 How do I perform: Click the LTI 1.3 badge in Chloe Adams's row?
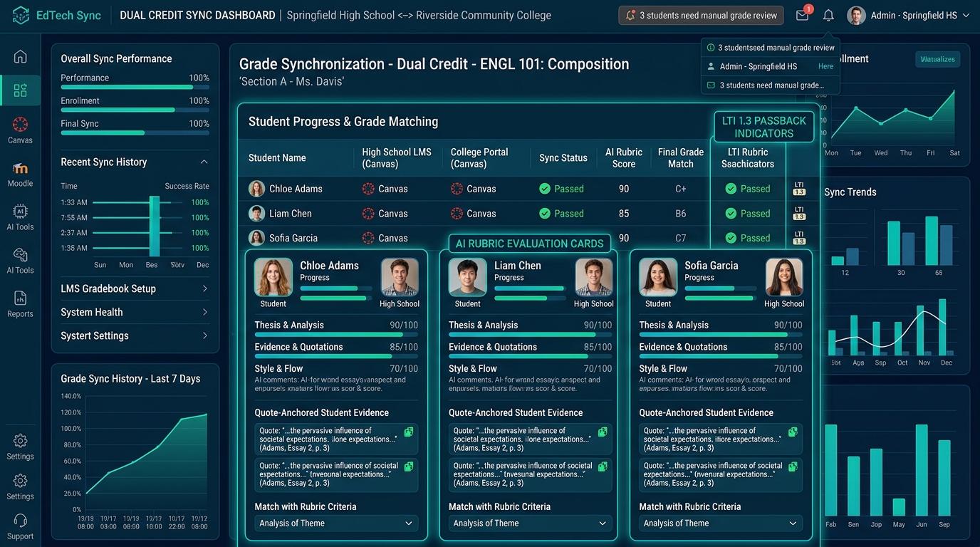point(799,189)
